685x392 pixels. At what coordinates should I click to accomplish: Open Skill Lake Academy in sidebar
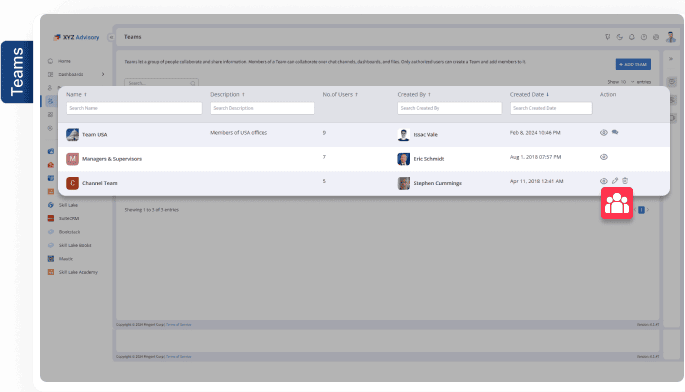(78, 272)
